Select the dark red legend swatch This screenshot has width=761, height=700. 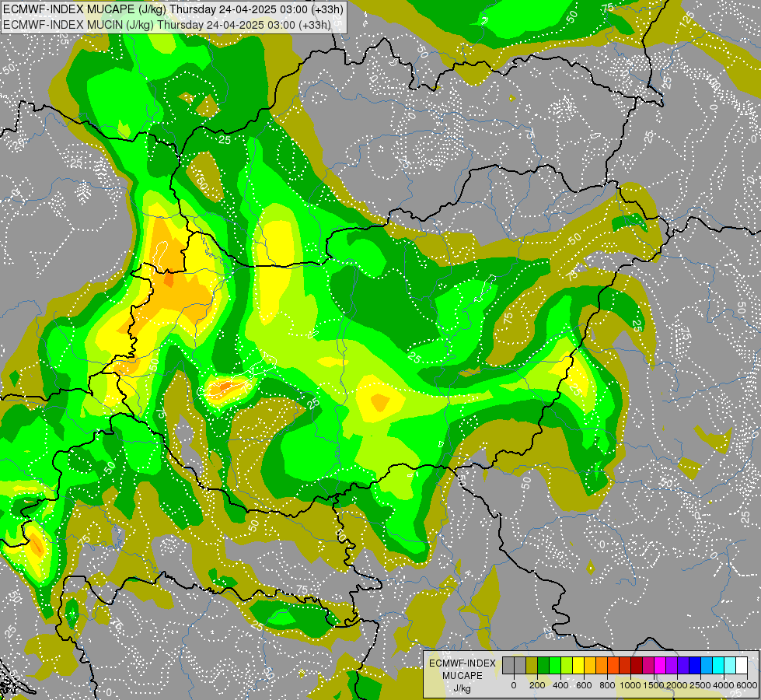tap(637, 666)
